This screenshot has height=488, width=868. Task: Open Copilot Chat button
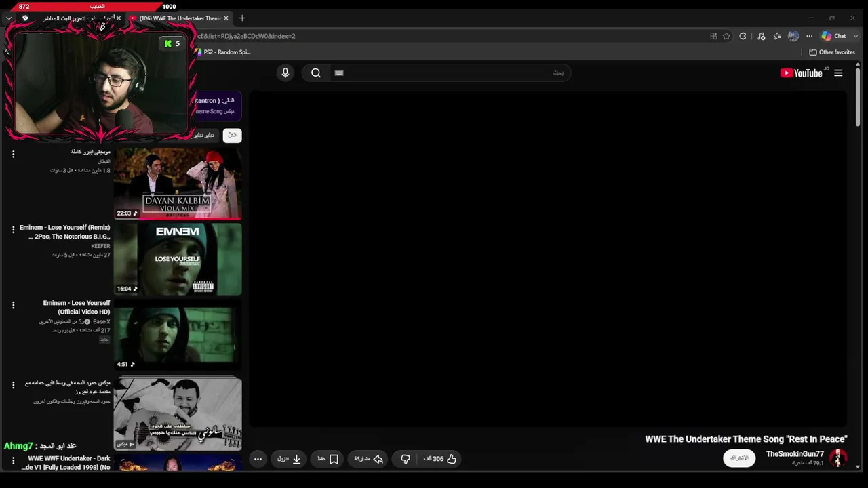[833, 36]
